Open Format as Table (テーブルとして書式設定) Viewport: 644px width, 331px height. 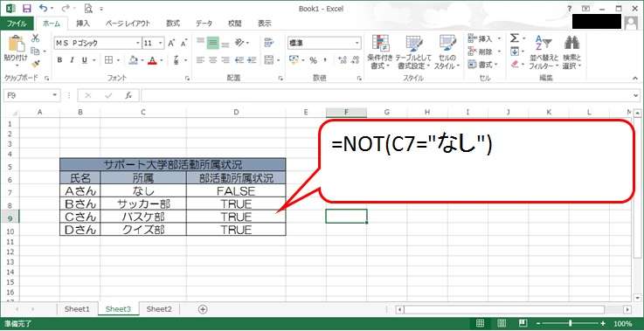click(413, 52)
